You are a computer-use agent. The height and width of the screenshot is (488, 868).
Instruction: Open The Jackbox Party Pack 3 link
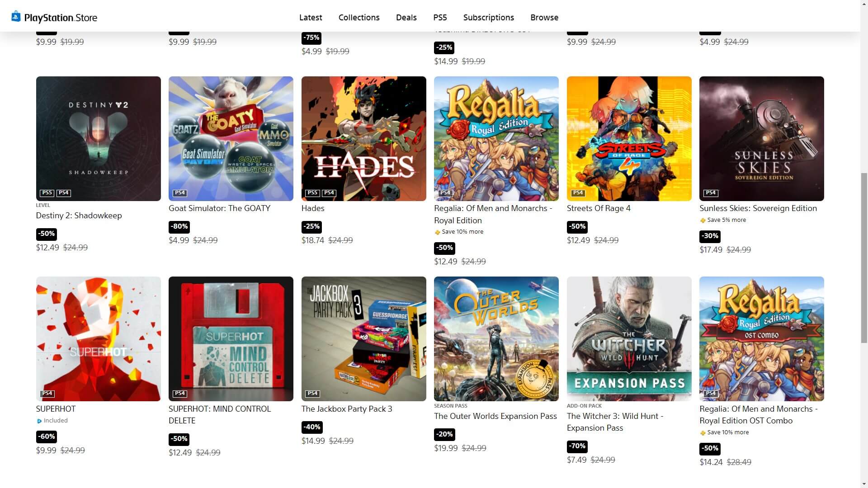(x=347, y=409)
